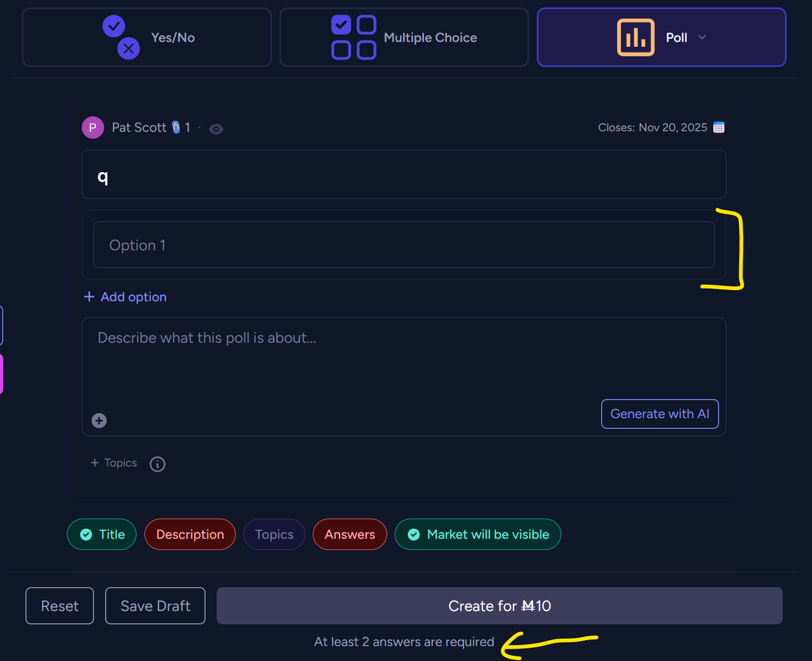Select the Multiple Choice question type

(x=404, y=37)
